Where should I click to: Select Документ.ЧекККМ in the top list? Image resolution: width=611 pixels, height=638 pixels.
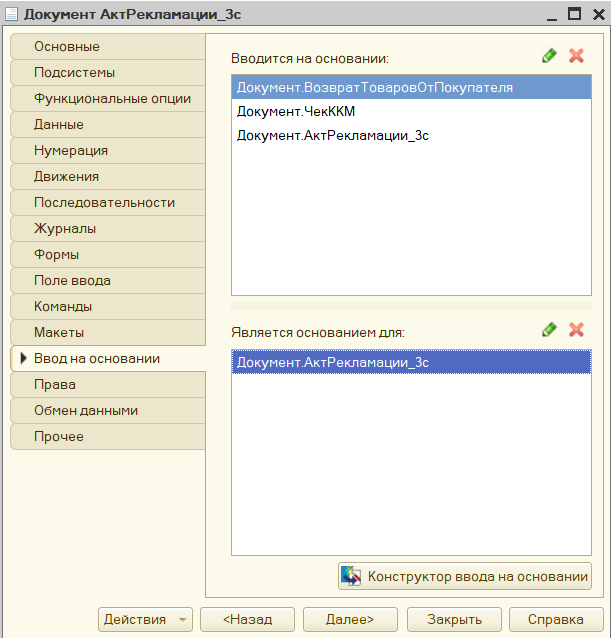pos(295,111)
